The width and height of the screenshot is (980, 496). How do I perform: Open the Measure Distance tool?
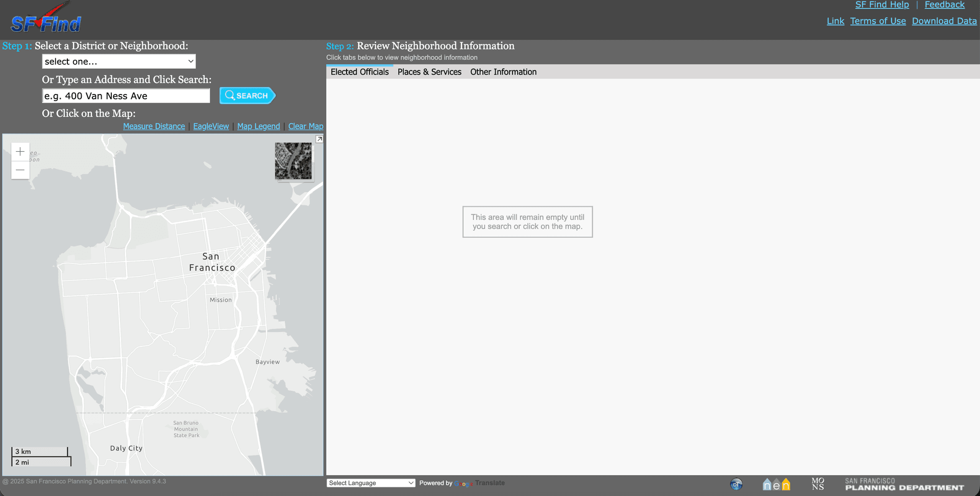pyautogui.click(x=154, y=126)
